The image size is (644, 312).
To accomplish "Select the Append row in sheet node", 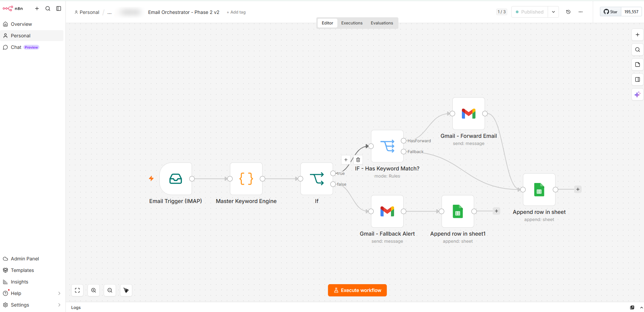I will click(539, 189).
